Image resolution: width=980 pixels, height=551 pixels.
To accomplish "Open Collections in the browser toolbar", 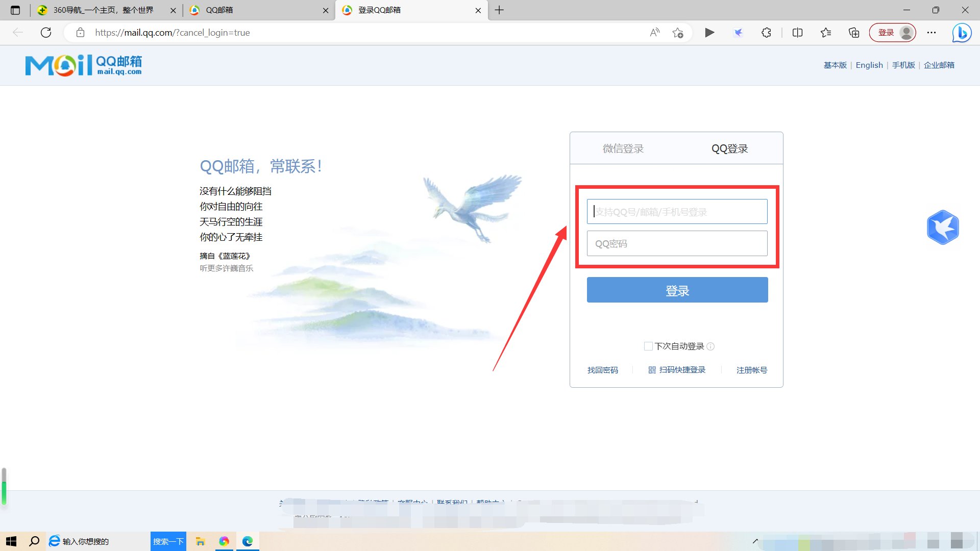I will coord(853,32).
